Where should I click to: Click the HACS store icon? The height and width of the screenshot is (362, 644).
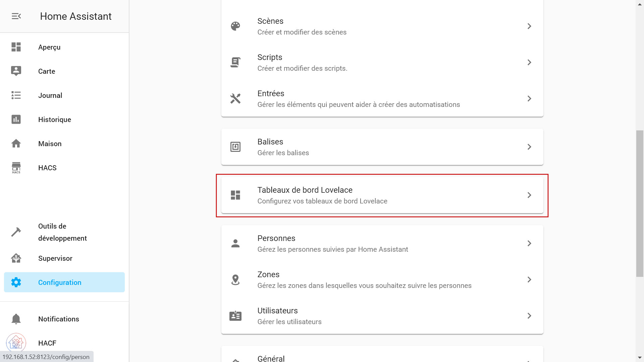pos(16,168)
